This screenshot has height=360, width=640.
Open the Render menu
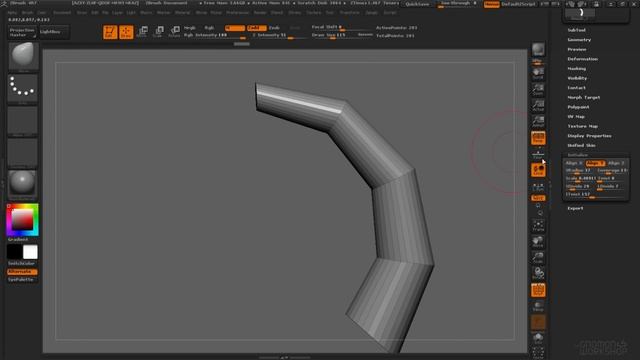[x=260, y=13]
